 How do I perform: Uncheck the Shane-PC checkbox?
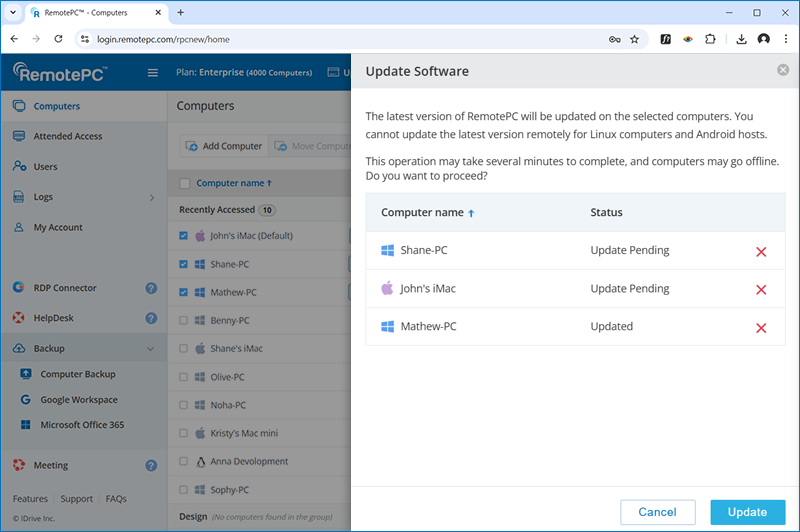click(183, 264)
